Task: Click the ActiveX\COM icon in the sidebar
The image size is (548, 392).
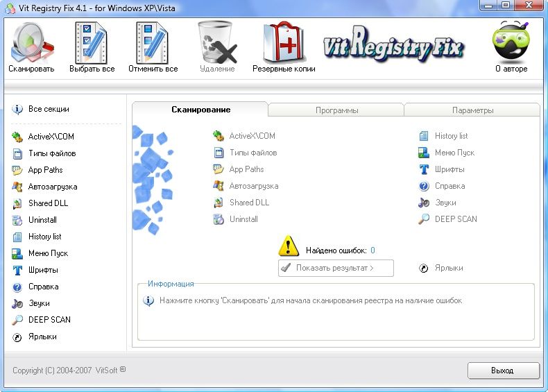Action: [x=17, y=137]
